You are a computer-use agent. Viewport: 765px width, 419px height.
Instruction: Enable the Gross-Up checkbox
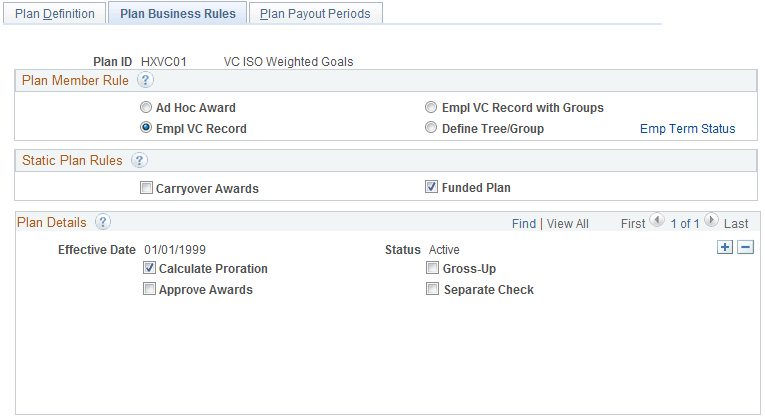(433, 269)
